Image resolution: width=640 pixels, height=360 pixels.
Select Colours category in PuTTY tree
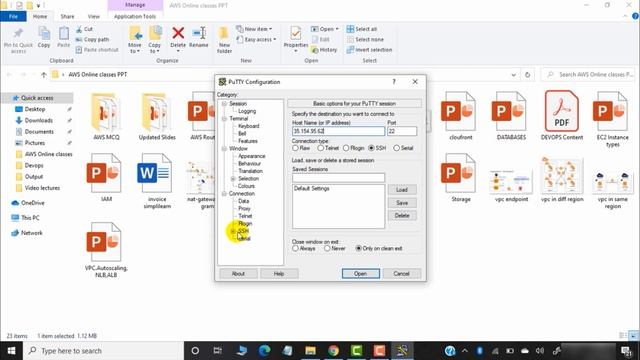coord(247,186)
